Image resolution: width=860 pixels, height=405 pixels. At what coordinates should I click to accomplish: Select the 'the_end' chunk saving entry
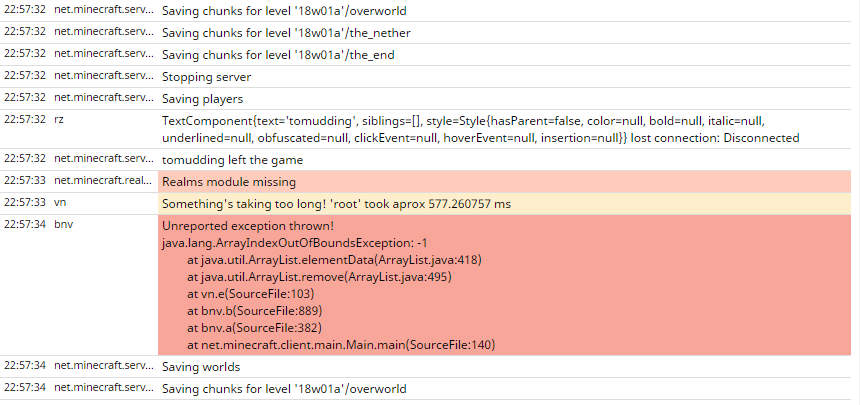point(278,55)
